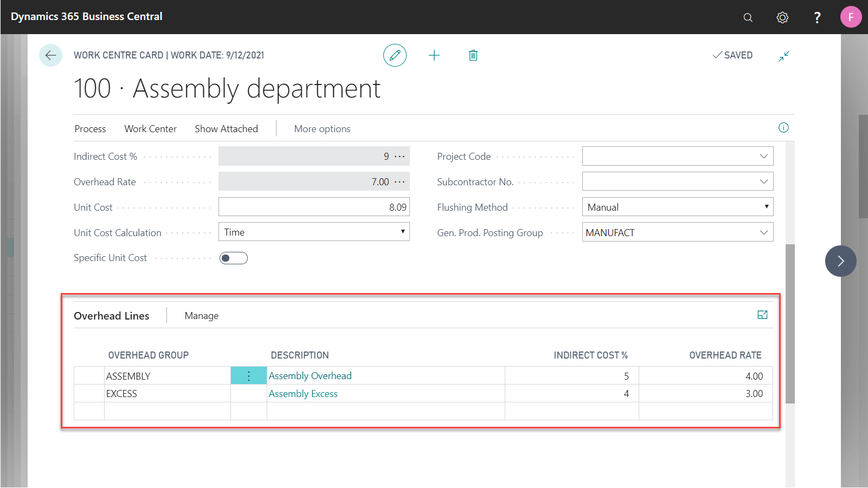868x488 pixels.
Task: Click the trash delete icon
Action: pos(473,55)
